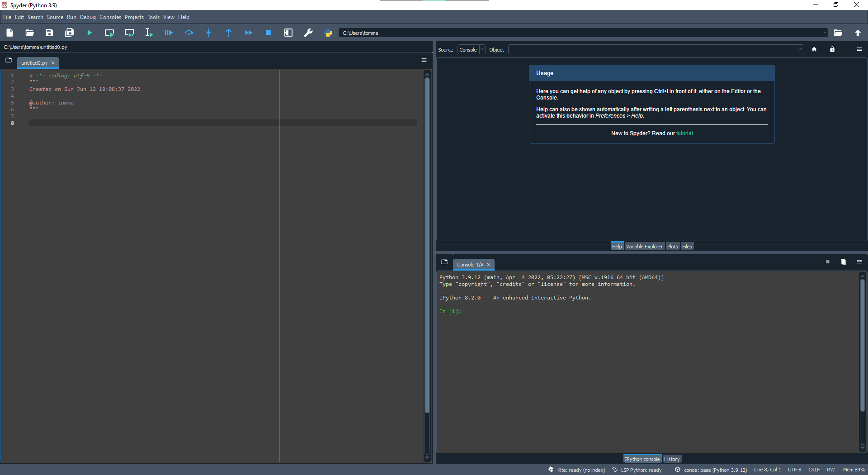Click the IPython In [1] prompt
The width and height of the screenshot is (868, 475).
[450, 312]
